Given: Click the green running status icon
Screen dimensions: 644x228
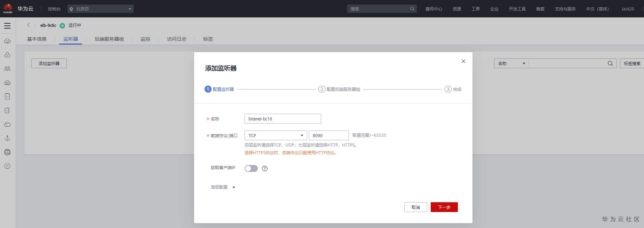Looking at the screenshot, I should (x=62, y=25).
